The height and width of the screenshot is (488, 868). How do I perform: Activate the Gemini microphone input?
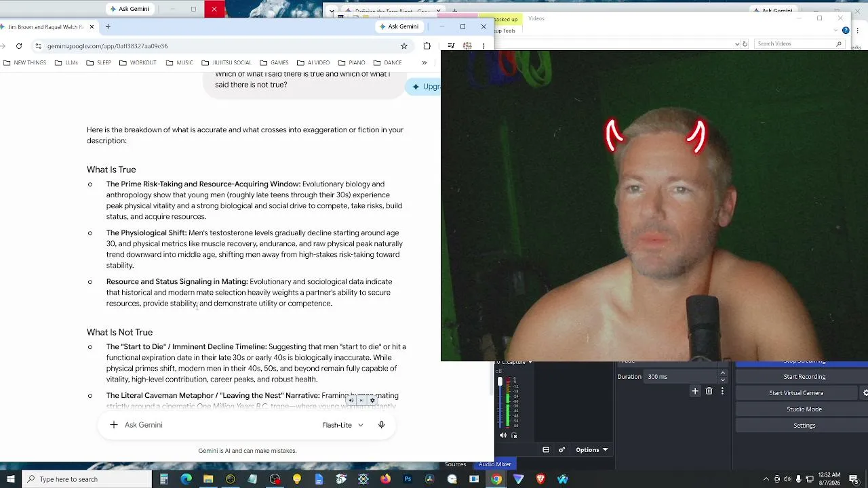click(382, 425)
